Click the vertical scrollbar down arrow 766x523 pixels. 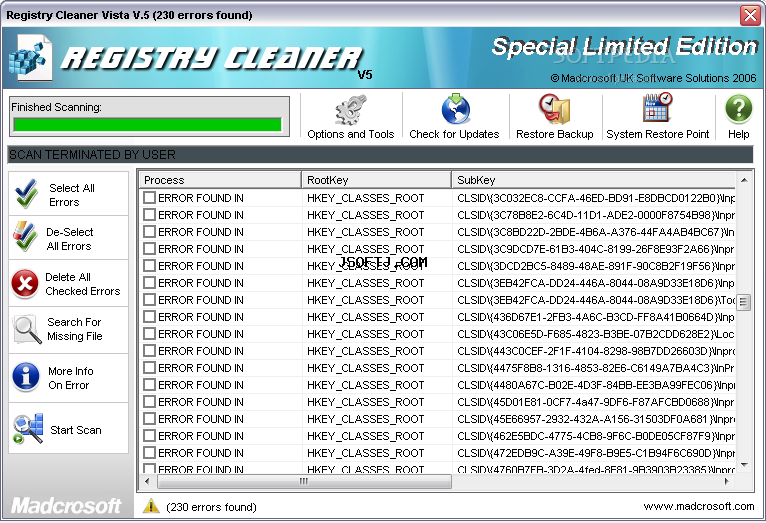coord(744,464)
